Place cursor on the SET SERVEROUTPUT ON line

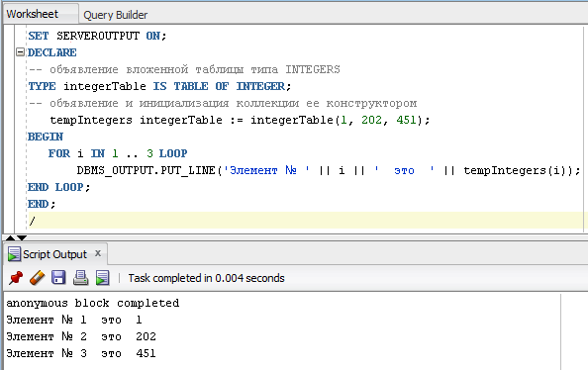pyautogui.click(x=97, y=36)
